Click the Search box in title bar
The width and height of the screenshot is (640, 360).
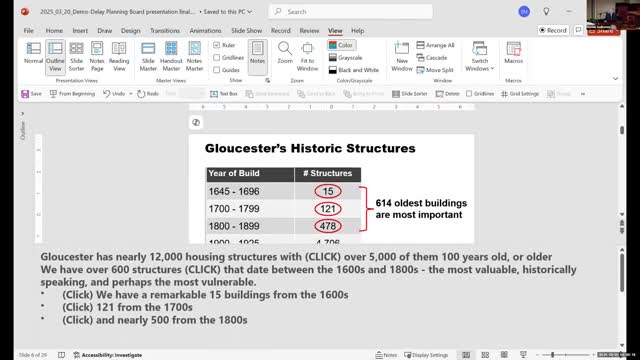[x=351, y=12]
